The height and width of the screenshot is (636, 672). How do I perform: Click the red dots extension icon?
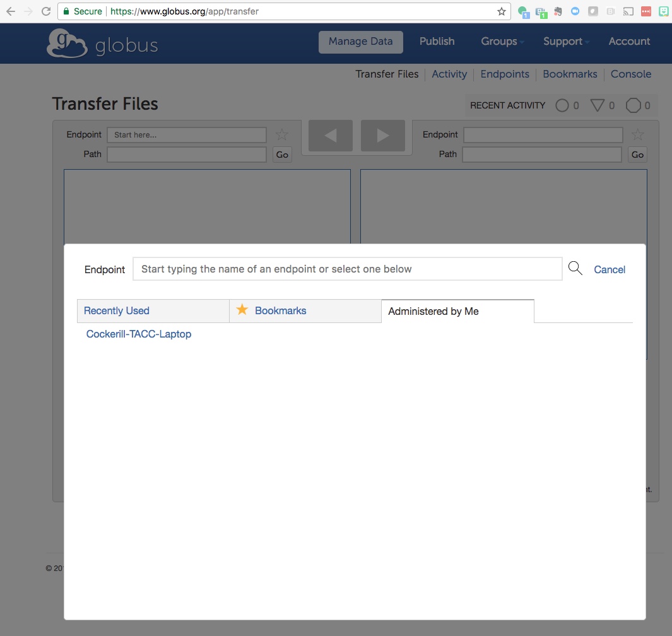click(646, 11)
